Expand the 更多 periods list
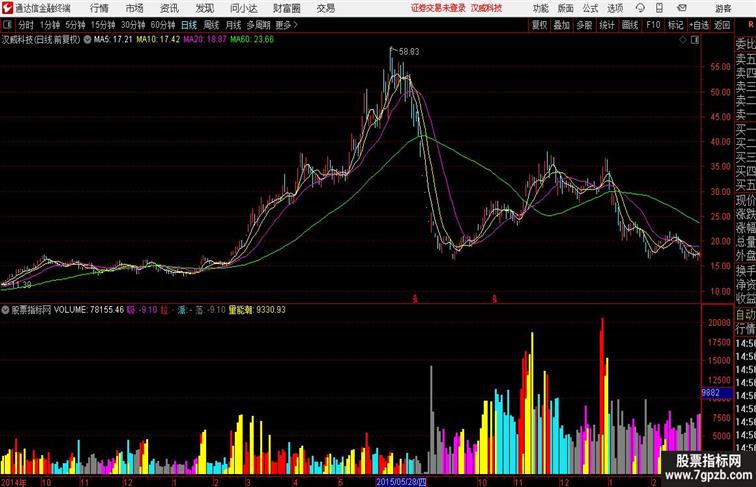 pyautogui.click(x=286, y=25)
